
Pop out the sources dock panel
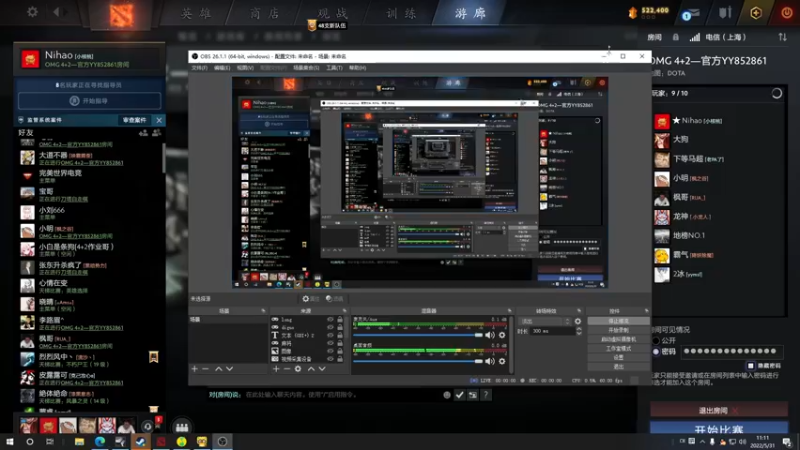point(344,311)
